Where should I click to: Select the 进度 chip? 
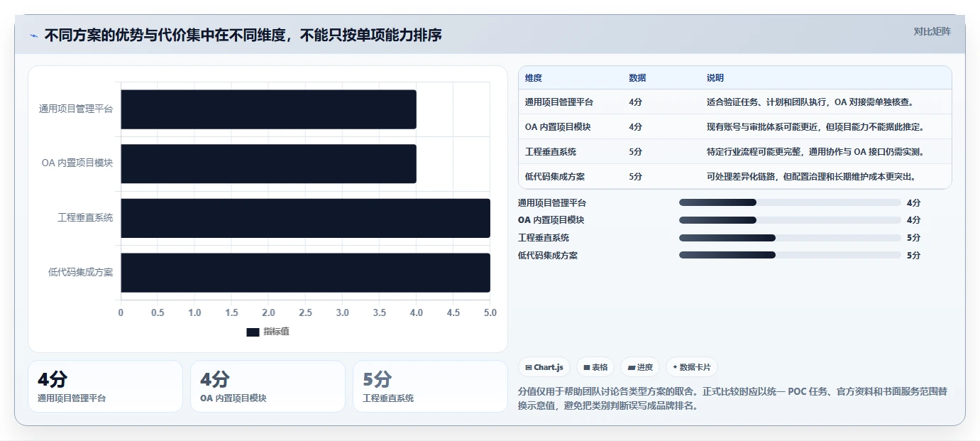point(640,367)
